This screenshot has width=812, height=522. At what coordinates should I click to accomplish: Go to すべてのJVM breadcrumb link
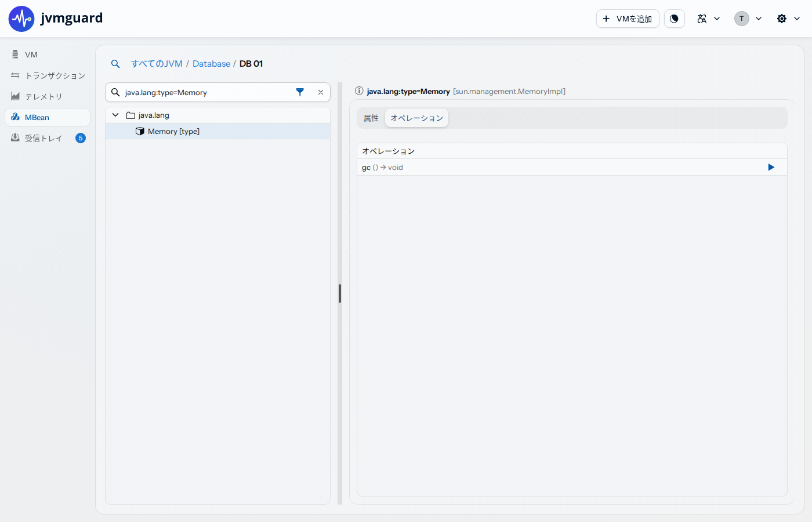157,64
